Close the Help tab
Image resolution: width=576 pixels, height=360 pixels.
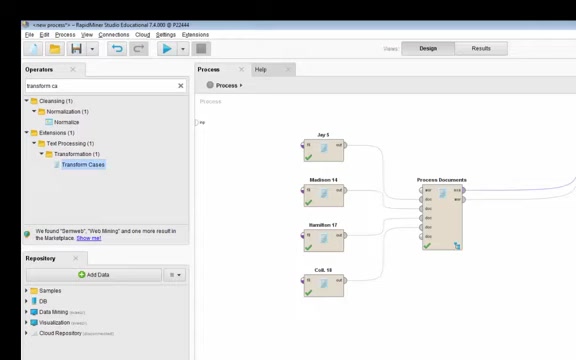point(288,69)
